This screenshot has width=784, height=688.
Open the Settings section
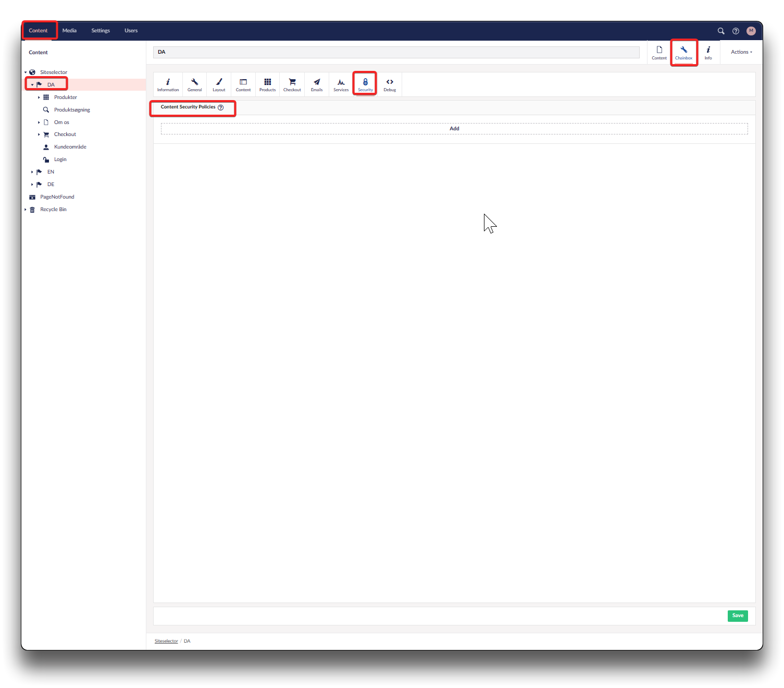click(101, 31)
